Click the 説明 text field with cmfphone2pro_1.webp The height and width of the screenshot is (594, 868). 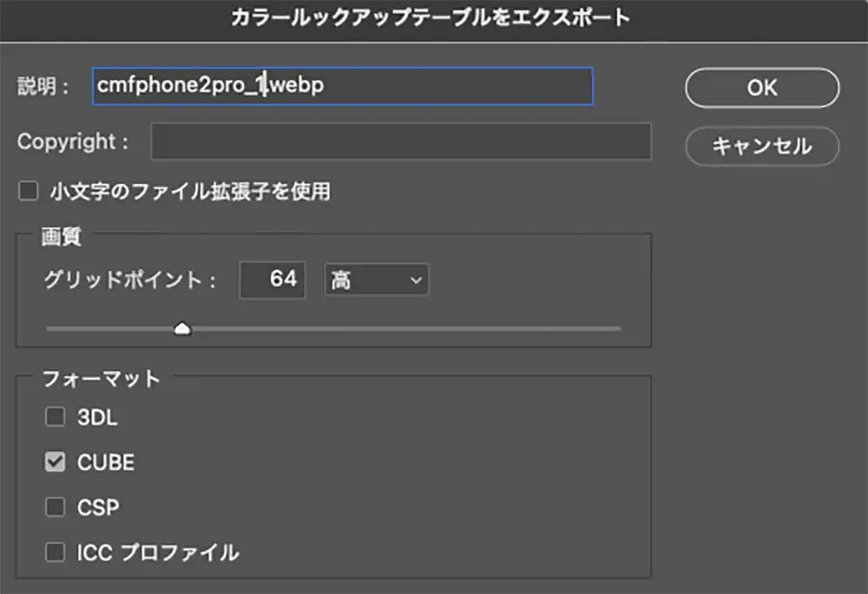tap(342, 86)
